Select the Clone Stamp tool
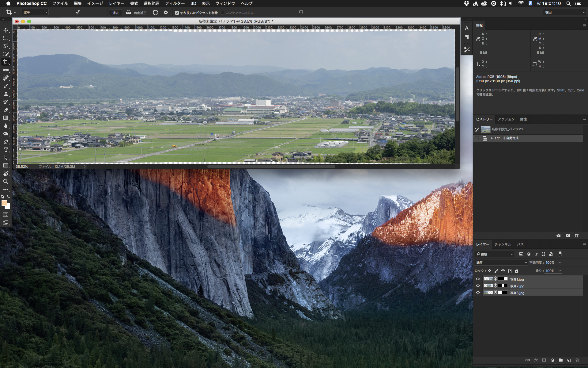Viewport: 588px width, 368px height. click(x=6, y=94)
